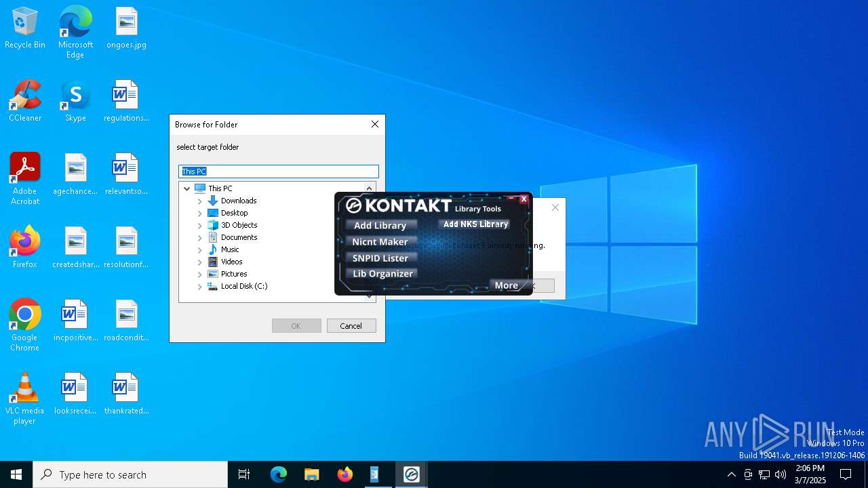
Task: Open Add Library in Kontakt tools
Action: tap(380, 225)
